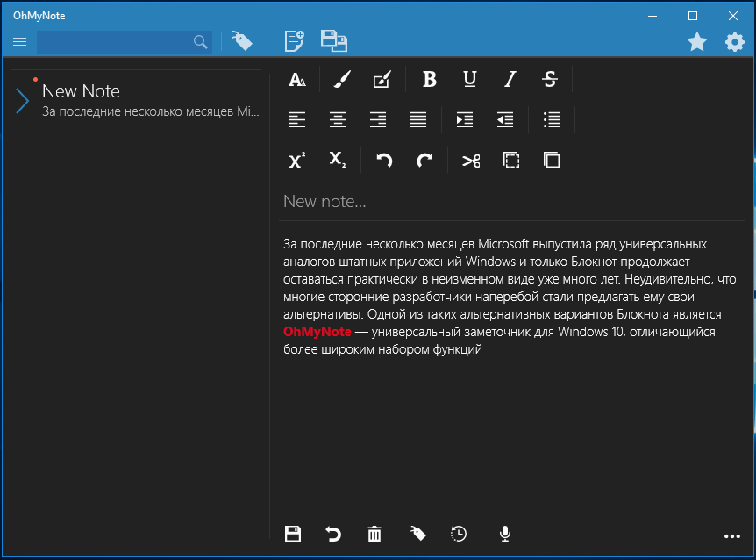Toggle strikethrough formatting

pos(550,79)
